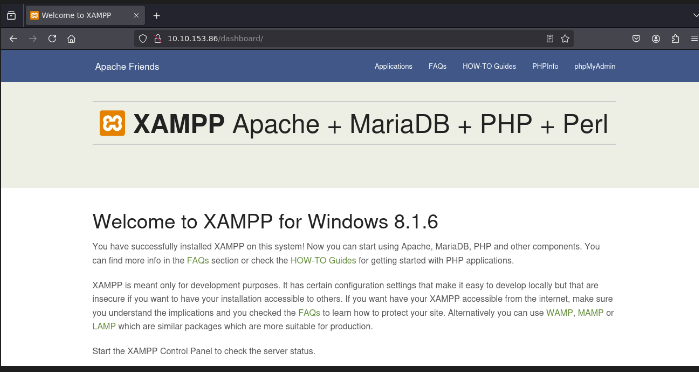Open the browser hamburger menu
This screenshot has width=699, height=372.
[x=695, y=39]
